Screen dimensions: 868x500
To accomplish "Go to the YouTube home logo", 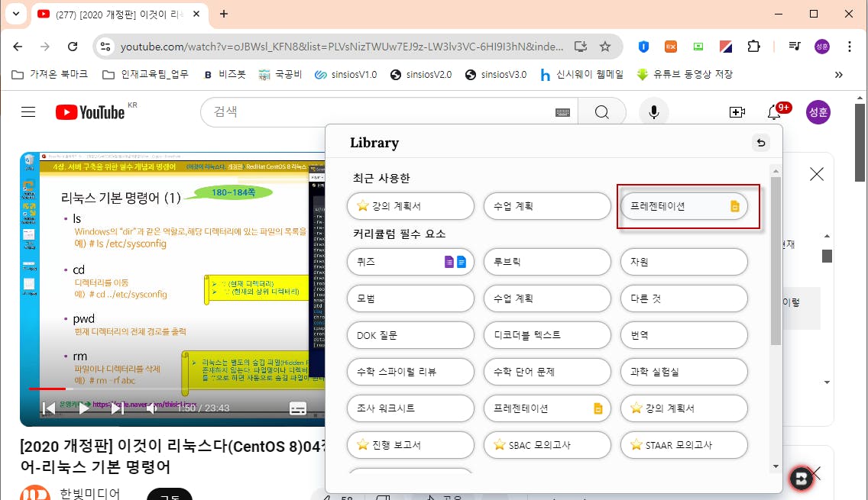I will [90, 112].
